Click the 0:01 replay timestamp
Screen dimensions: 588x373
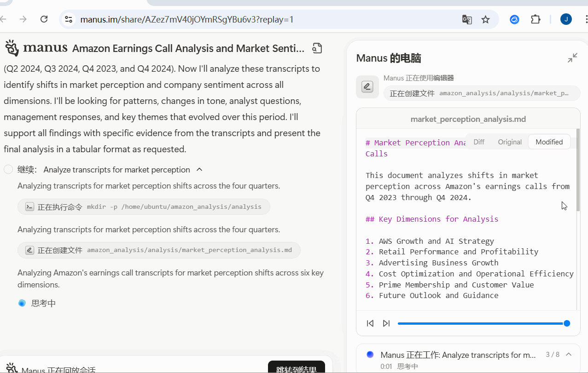click(385, 367)
